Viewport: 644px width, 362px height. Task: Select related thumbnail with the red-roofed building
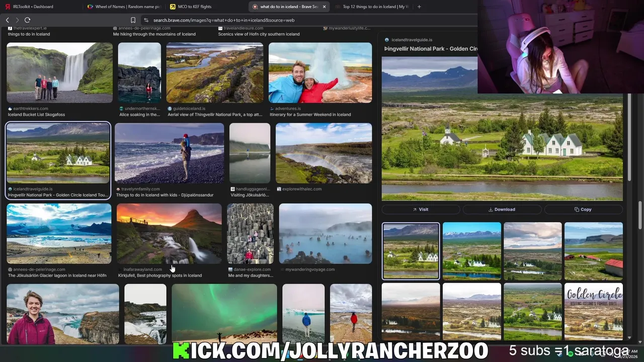(x=594, y=251)
